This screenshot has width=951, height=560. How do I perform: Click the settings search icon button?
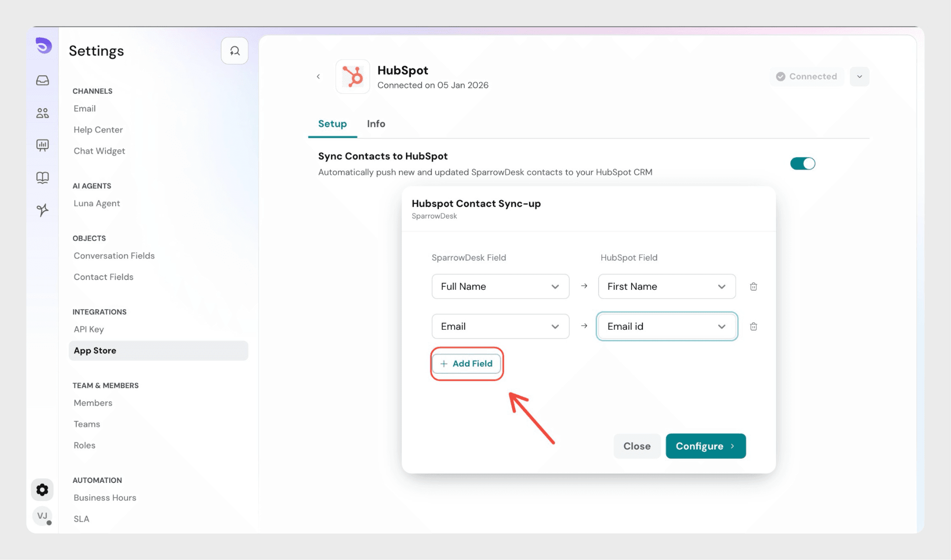(234, 51)
